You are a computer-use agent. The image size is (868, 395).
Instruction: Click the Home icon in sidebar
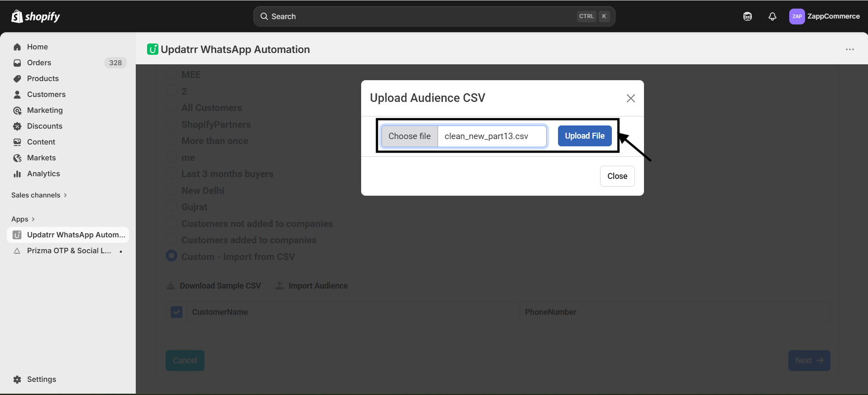17,47
